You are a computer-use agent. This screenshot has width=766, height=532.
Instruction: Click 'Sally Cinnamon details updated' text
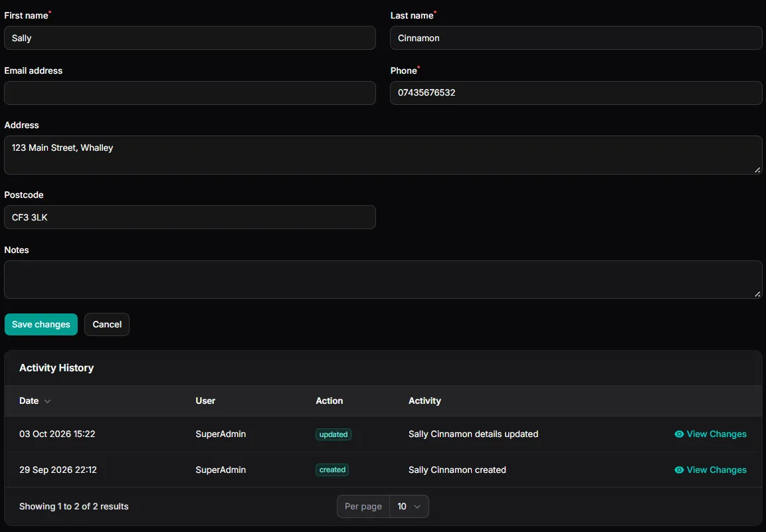[x=474, y=434]
